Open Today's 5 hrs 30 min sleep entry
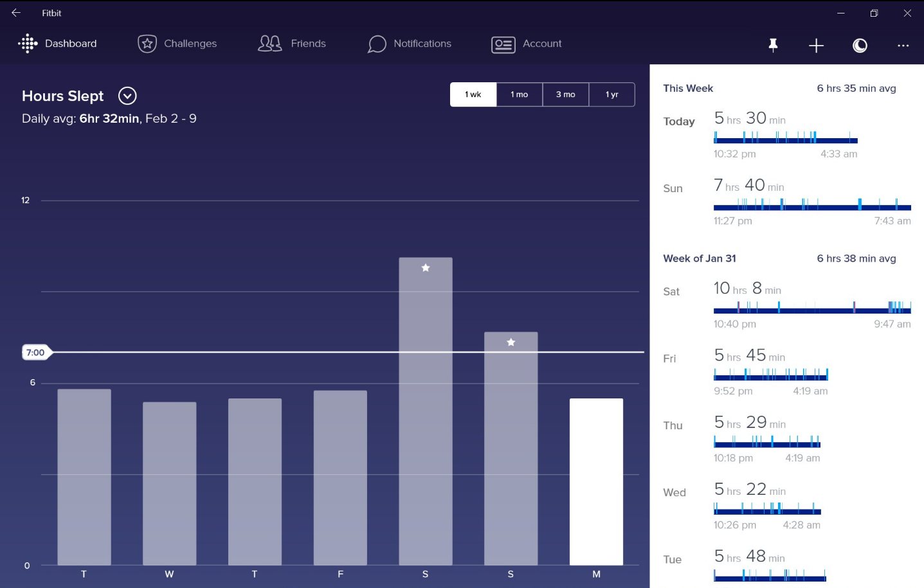 coord(786,134)
